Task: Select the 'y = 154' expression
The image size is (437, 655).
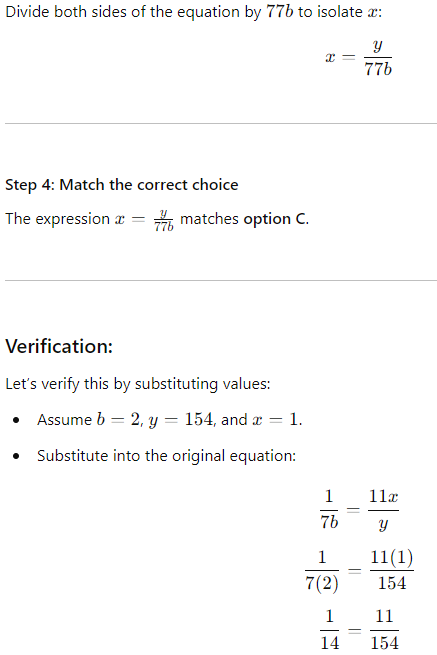Action: click(x=180, y=419)
